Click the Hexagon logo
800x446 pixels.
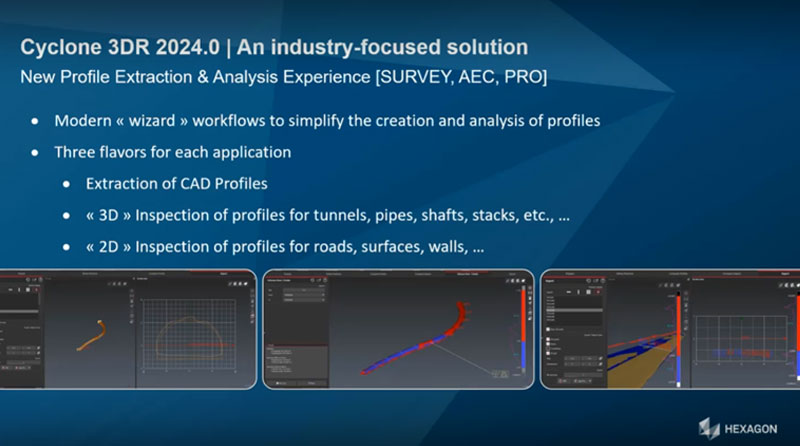738,428
